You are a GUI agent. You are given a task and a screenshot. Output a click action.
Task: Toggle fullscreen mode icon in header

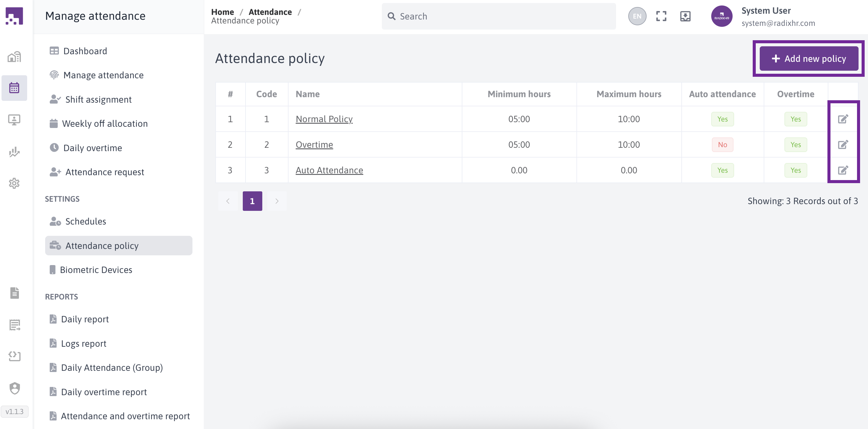[x=661, y=16]
